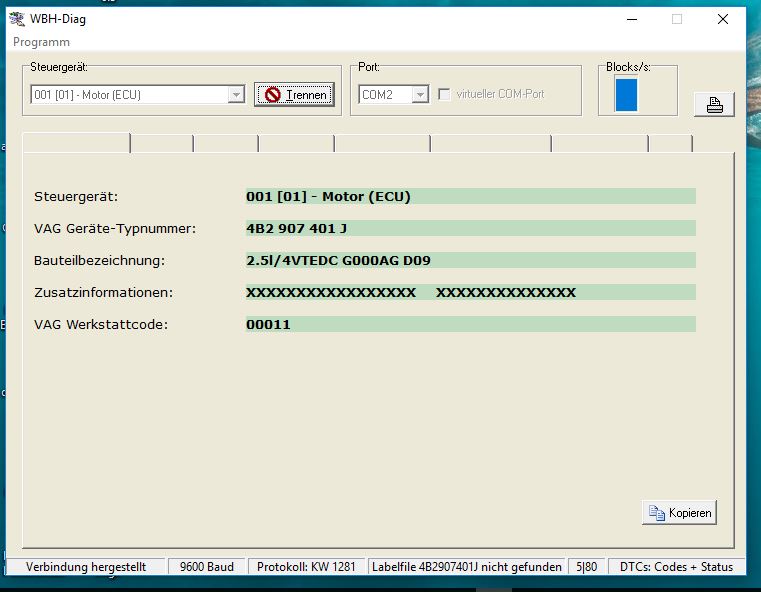Click the blue Blocks/s indicator bar
761x592 pixels.
625,95
